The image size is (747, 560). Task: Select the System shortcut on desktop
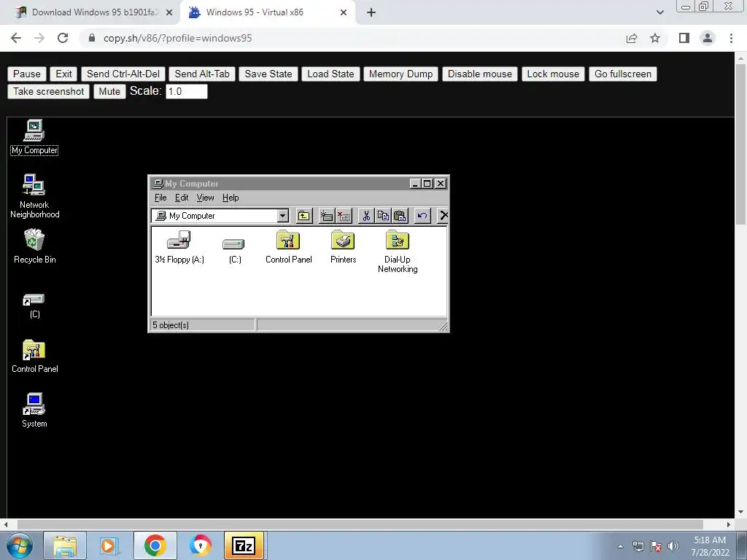(x=34, y=411)
